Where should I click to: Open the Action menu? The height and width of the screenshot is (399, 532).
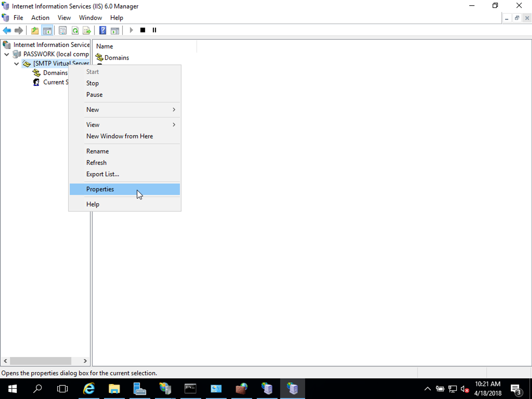pos(40,18)
